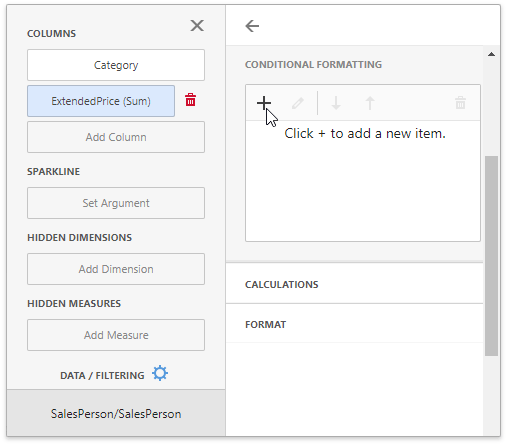Collapse the Conditional Formatting section header
The image size is (507, 445).
click(x=313, y=65)
